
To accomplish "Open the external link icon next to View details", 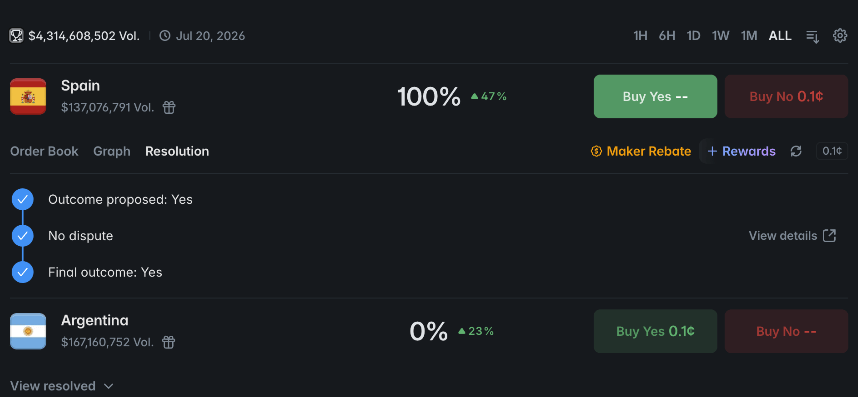I will 830,236.
